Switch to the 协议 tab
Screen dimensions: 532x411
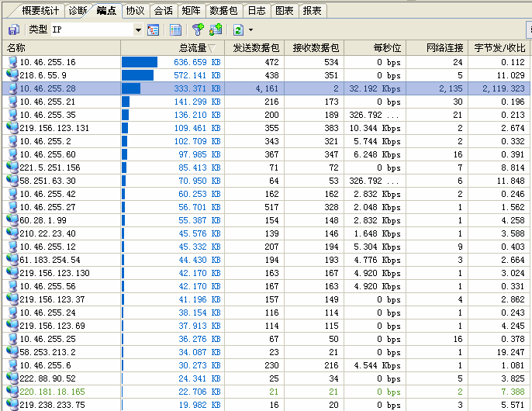[135, 11]
